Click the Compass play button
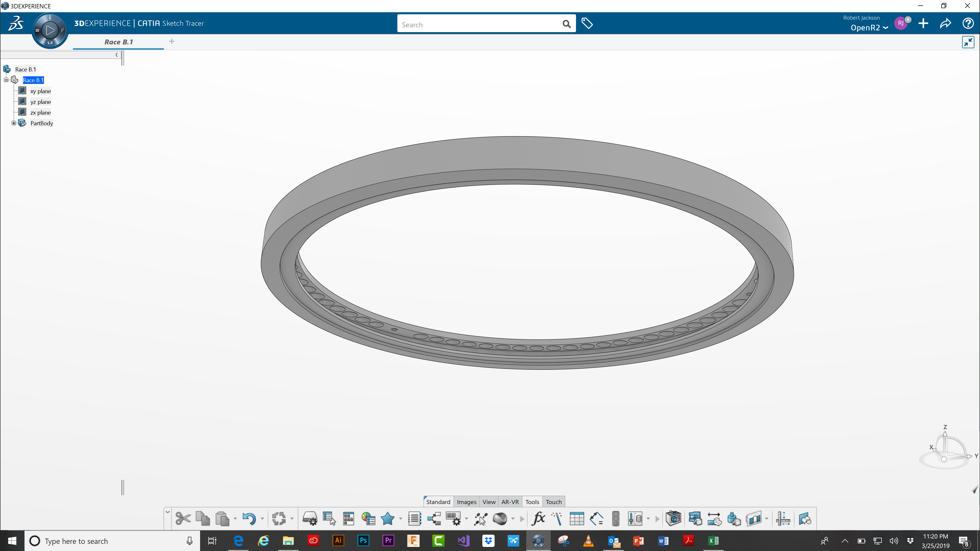This screenshot has width=980, height=551. [x=50, y=30]
